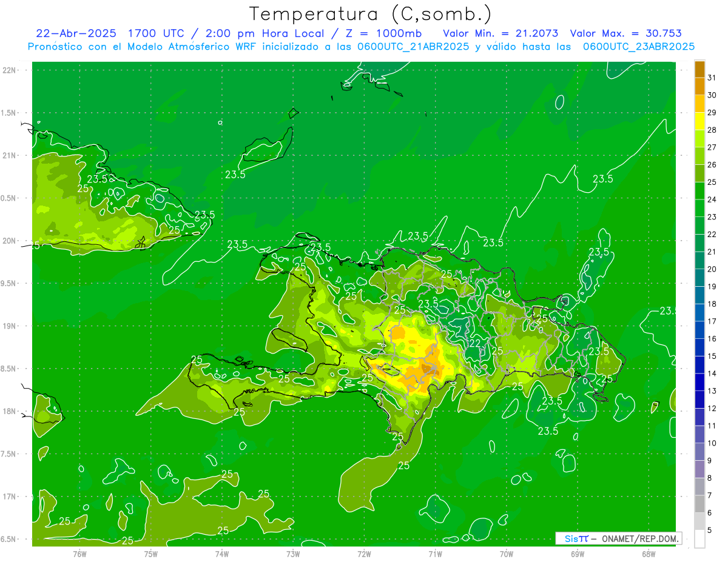728x562 pixels.
Task: Click the 71W longitude axis label
Action: [435, 554]
